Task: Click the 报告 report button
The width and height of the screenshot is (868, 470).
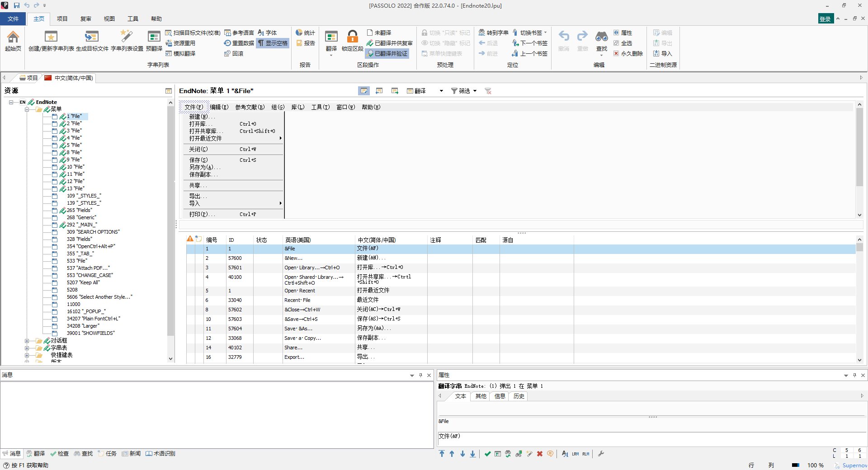Action: tap(305, 43)
